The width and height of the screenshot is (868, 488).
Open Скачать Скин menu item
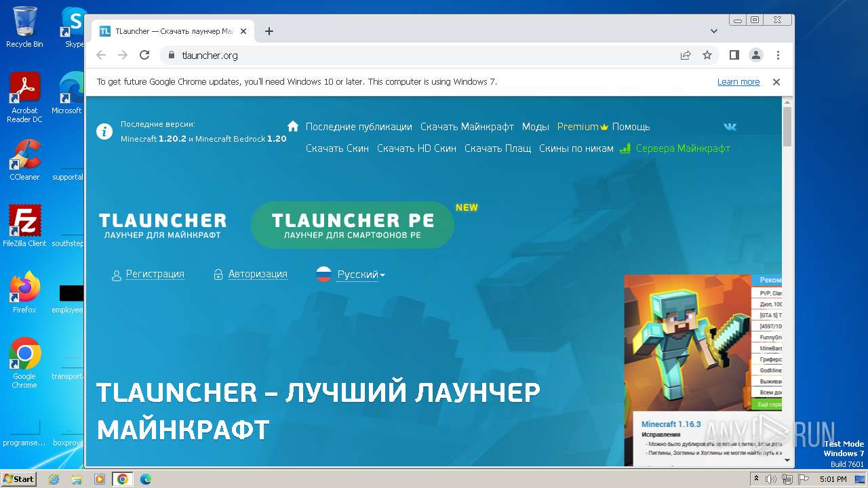click(x=337, y=148)
